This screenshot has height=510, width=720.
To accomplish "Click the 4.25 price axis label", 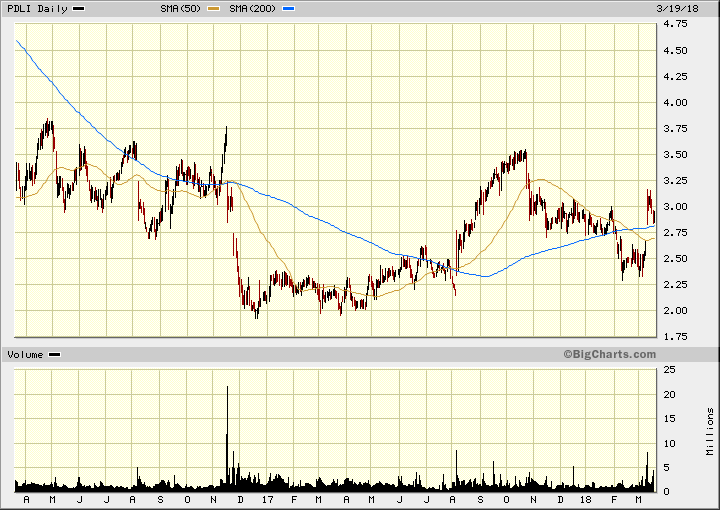I will (x=675, y=77).
